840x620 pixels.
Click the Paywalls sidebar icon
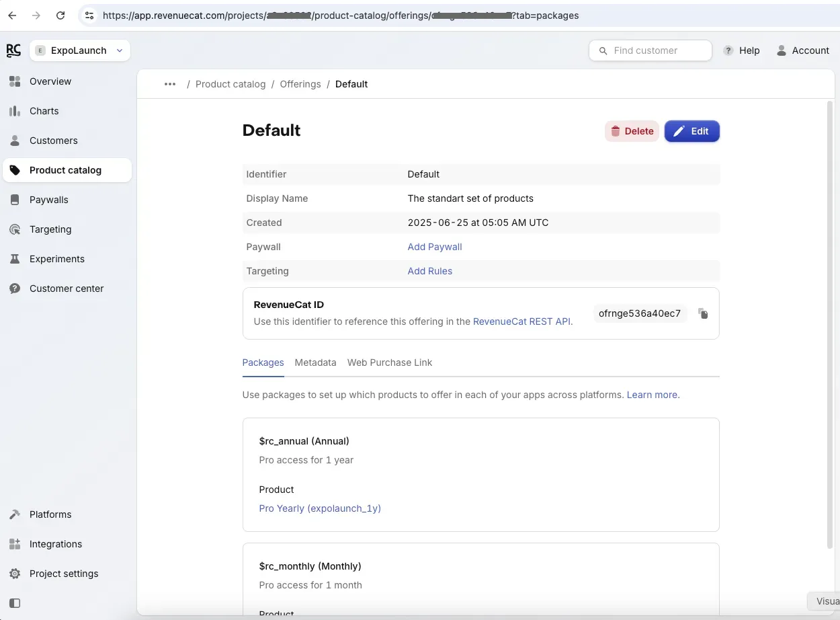tap(15, 200)
